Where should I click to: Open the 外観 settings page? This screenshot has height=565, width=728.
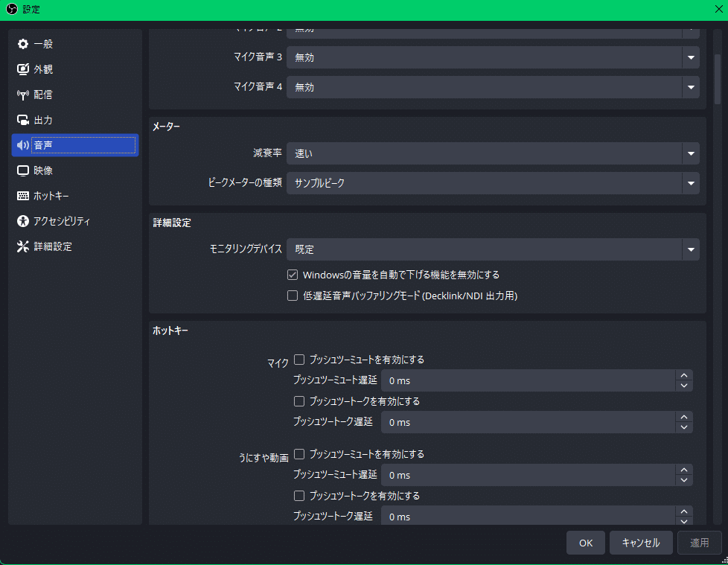click(x=75, y=69)
